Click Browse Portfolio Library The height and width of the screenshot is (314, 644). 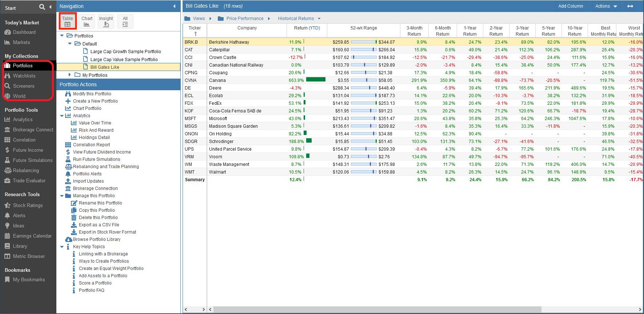coord(97,239)
